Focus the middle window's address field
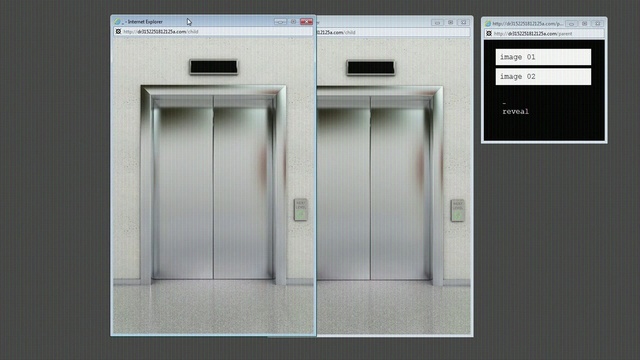 click(x=393, y=32)
